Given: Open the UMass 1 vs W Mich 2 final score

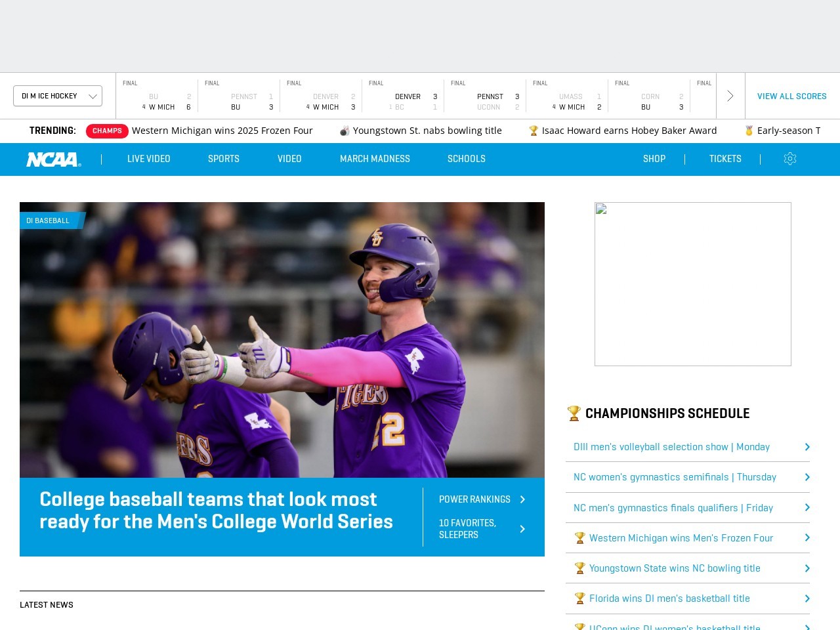Looking at the screenshot, I should click(567, 96).
